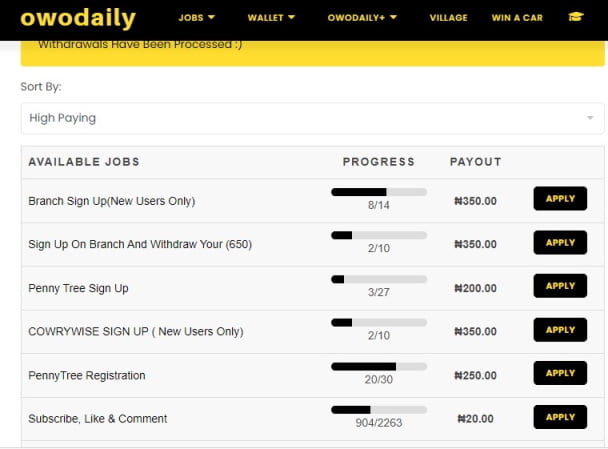The width and height of the screenshot is (608, 449).
Task: Select 'Branch Sign Up(New Users Only)' job title
Action: [x=112, y=201]
